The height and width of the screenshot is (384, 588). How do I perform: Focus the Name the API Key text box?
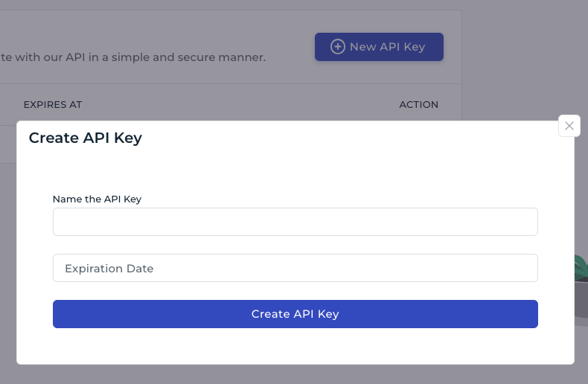(x=295, y=222)
